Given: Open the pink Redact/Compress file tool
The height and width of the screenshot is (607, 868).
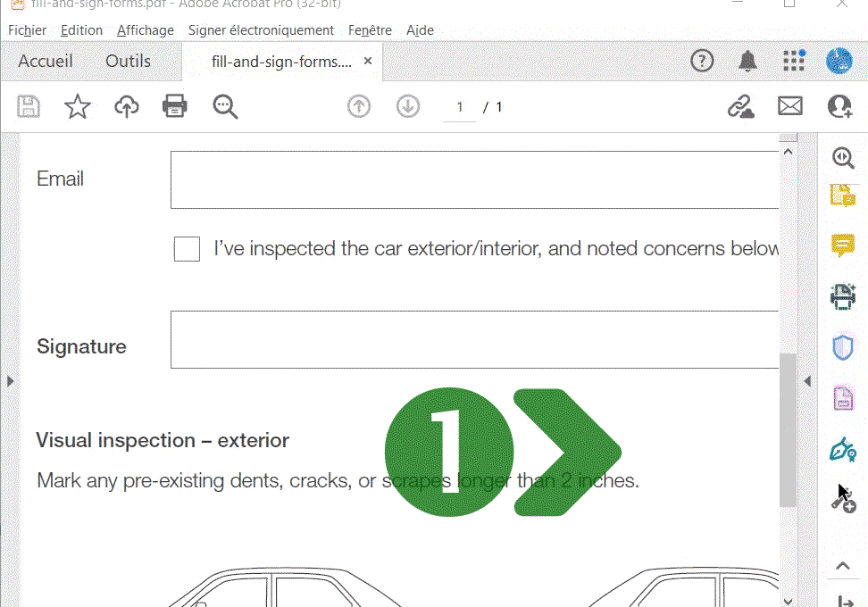Looking at the screenshot, I should click(x=843, y=398).
